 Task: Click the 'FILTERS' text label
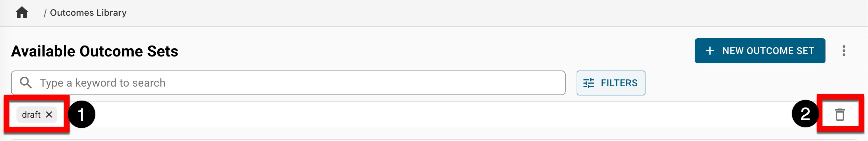coord(619,83)
